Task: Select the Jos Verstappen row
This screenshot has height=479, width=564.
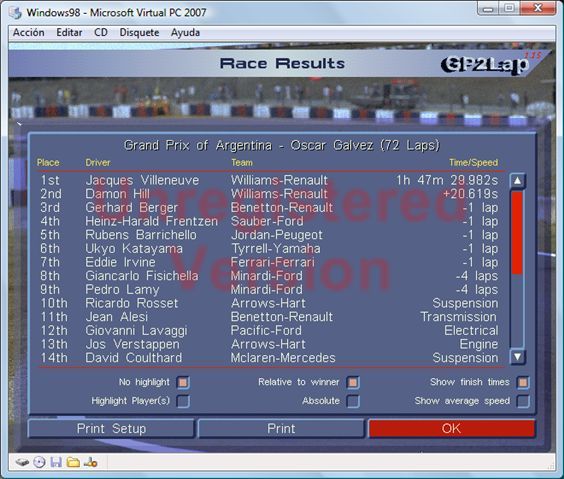Action: click(x=269, y=344)
